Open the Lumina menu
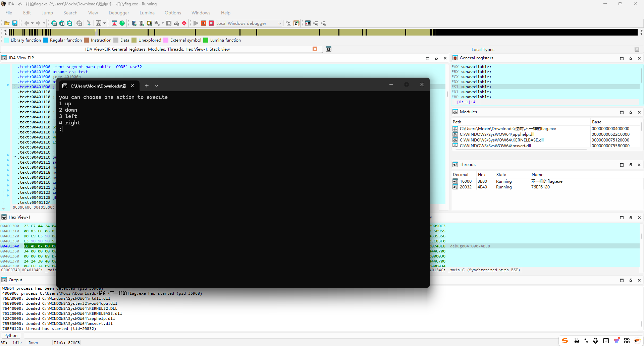The height and width of the screenshot is (346, 644). [147, 13]
